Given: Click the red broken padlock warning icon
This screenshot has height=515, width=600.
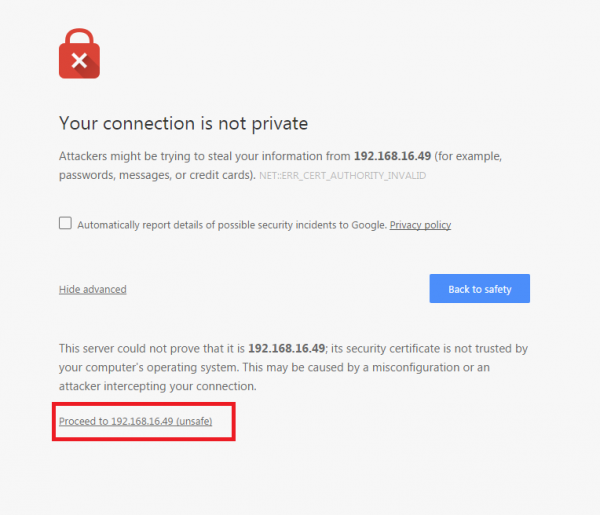Looking at the screenshot, I should [x=79, y=54].
